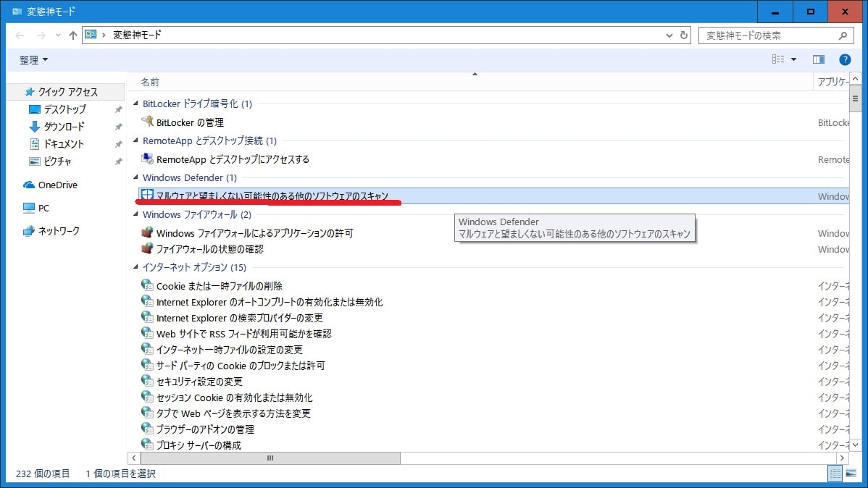The width and height of the screenshot is (868, 488).
Task: Select Internet Explorer のオートコンプリートの有効化または無効化
Action: [x=270, y=302]
